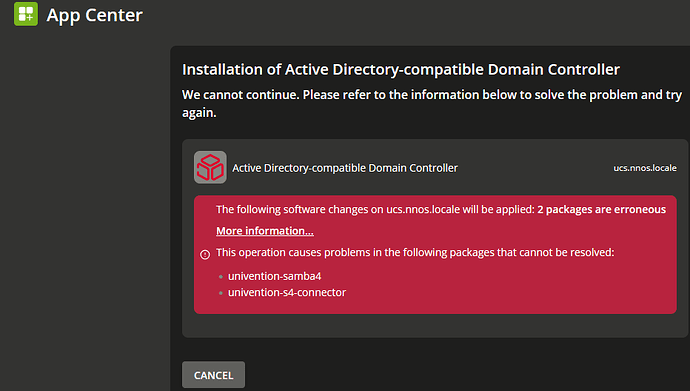This screenshot has height=391, width=690.
Task: Click the Active Directory-compatible Domain Controller app name
Action: pos(345,168)
